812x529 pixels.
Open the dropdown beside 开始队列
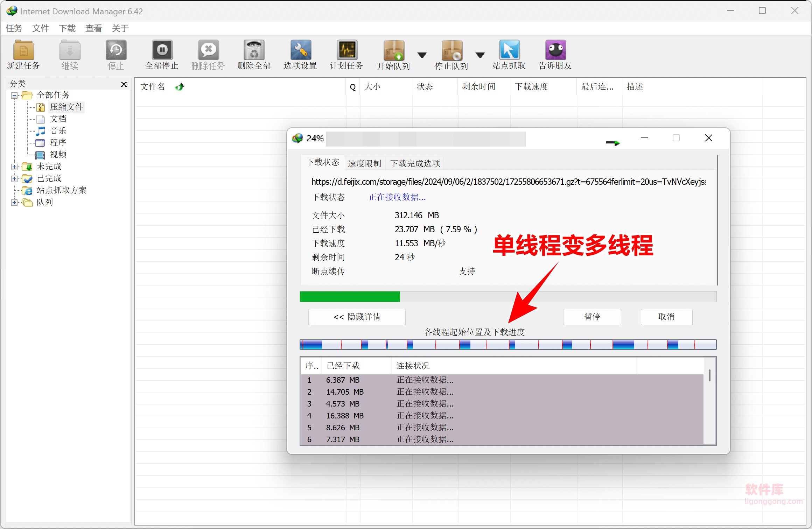pyautogui.click(x=422, y=55)
